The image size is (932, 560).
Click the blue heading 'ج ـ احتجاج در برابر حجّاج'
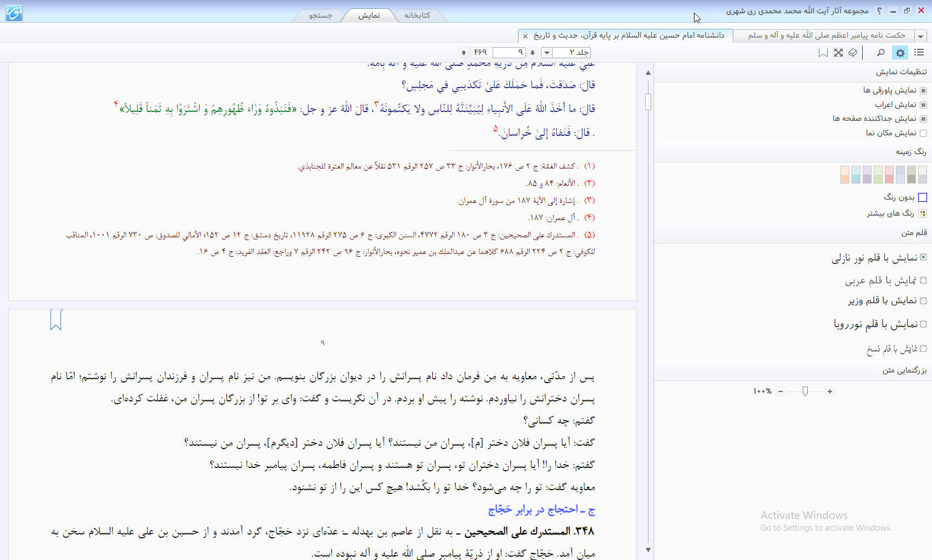541,510
